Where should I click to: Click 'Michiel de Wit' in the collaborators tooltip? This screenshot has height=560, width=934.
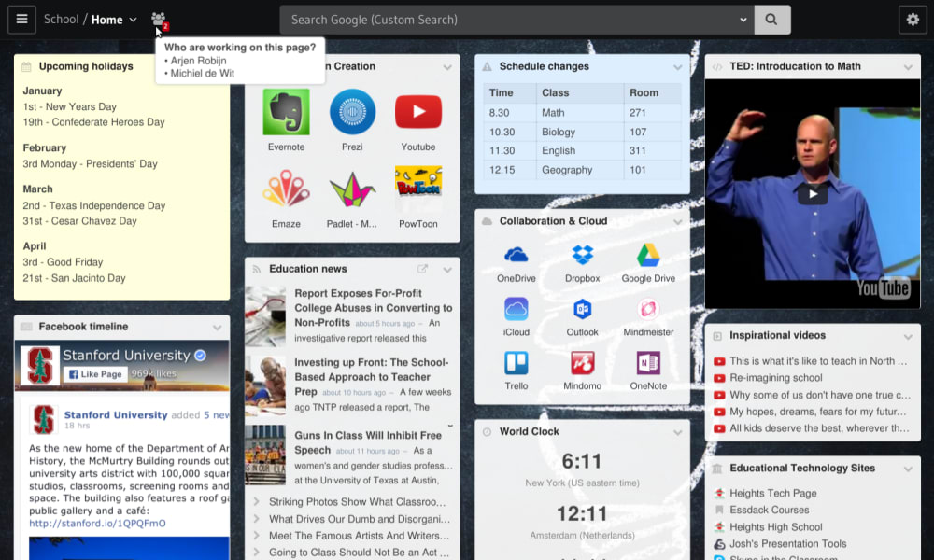(202, 73)
